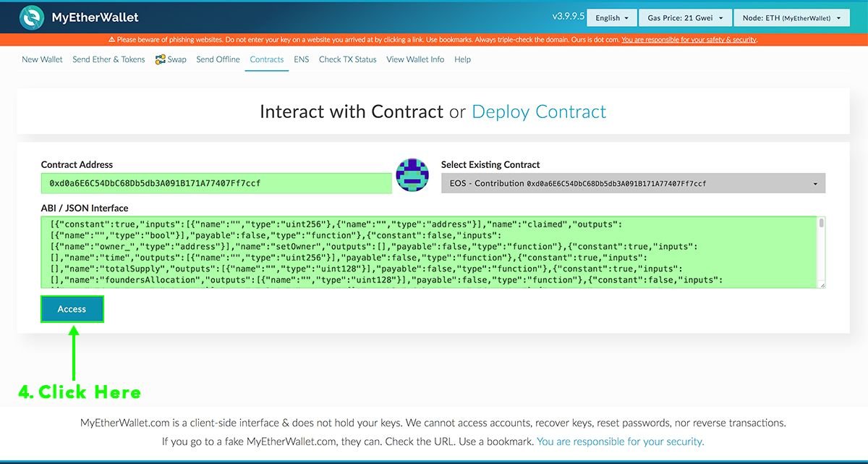
Task: Open the Swap tab
Action: [176, 59]
